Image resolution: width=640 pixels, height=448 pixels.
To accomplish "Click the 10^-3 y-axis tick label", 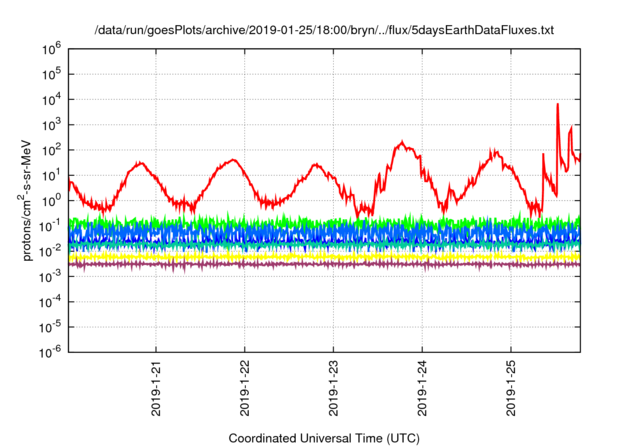I will click(x=50, y=277).
